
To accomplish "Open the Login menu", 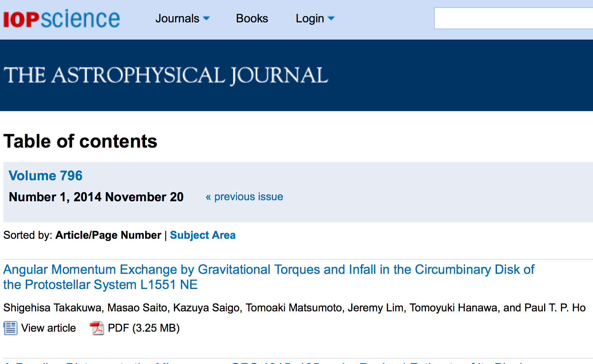I will [x=310, y=18].
